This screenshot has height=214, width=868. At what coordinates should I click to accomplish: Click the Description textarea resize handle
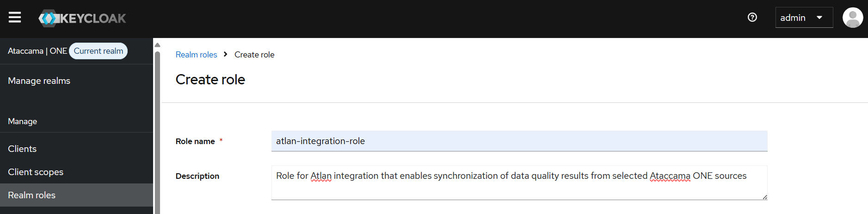(x=765, y=197)
